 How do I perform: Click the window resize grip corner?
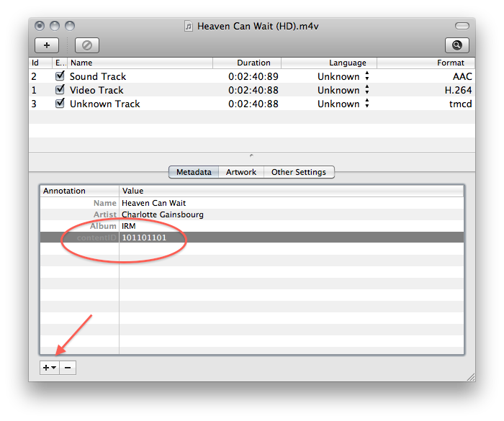click(x=469, y=376)
